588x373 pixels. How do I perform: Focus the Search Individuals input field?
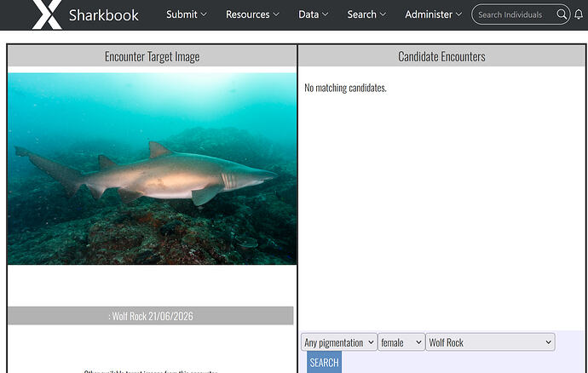[516, 14]
